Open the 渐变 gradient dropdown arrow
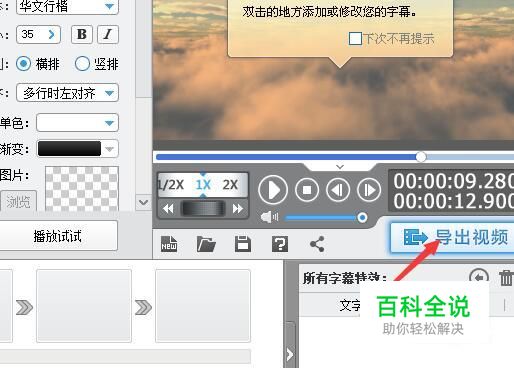This screenshot has height=368, width=514. pos(109,149)
